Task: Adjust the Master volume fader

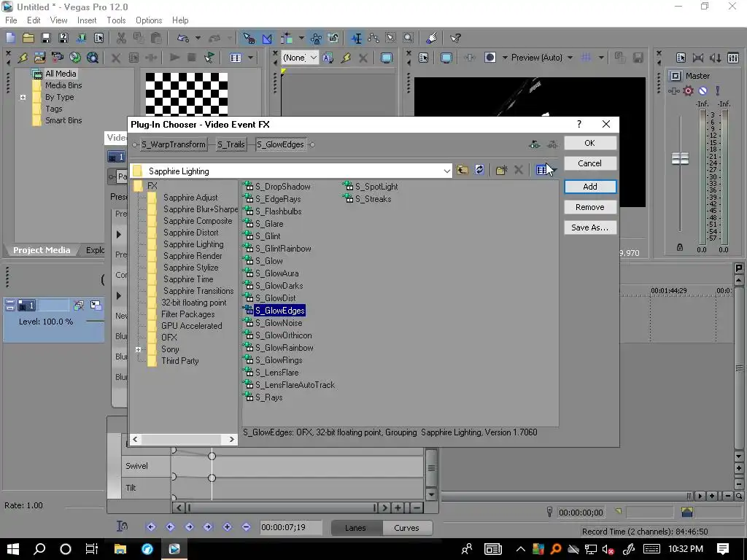Action: 680,158
